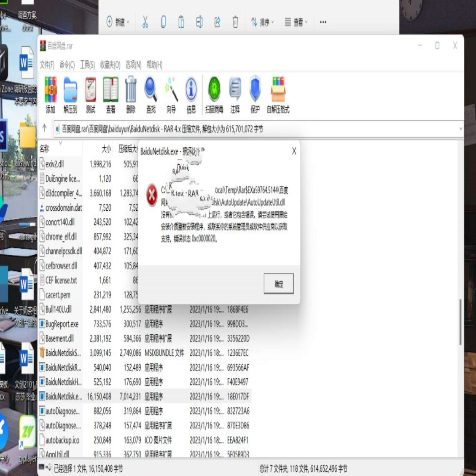
Task: Open the 信息 (Info) icon
Action: (191, 95)
